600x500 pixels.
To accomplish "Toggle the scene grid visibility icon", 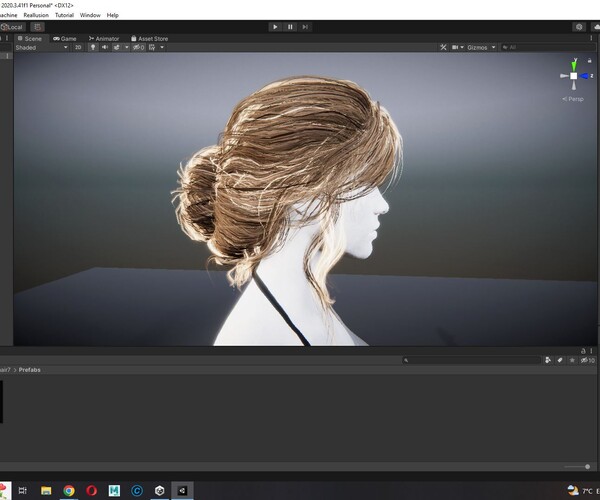I will tap(152, 47).
